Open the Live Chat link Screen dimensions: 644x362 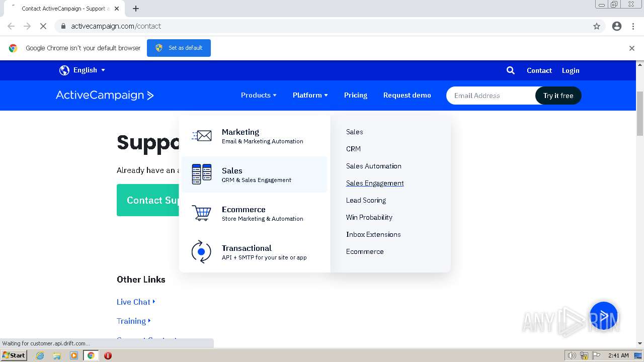pyautogui.click(x=136, y=302)
